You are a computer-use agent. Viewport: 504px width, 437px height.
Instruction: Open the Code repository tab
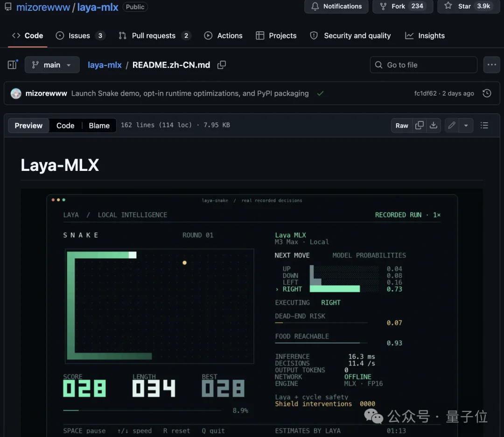[28, 35]
